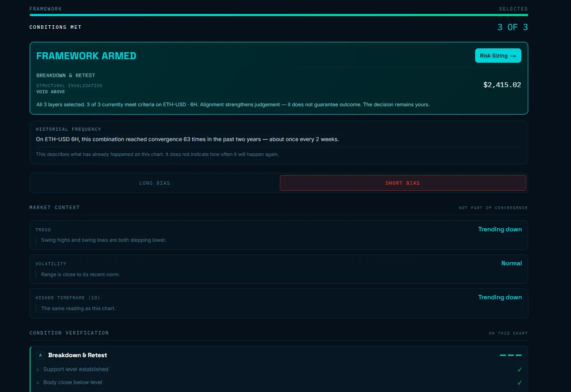571x392 pixels.
Task: Click the $2,415.02 invalidation price
Action: point(502,85)
